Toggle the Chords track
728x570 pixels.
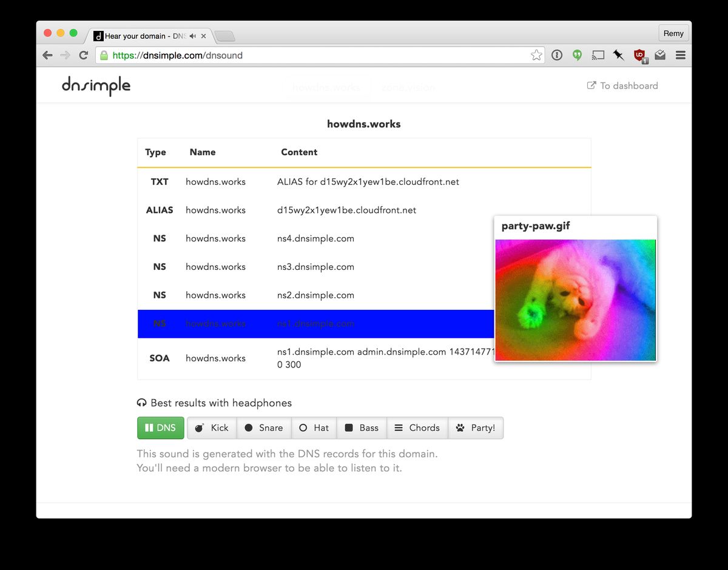coord(417,428)
